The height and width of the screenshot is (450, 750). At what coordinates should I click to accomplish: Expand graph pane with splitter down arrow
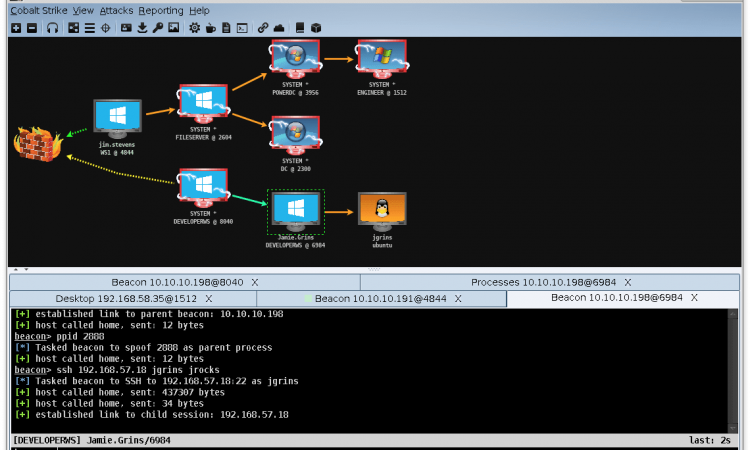tap(26, 270)
